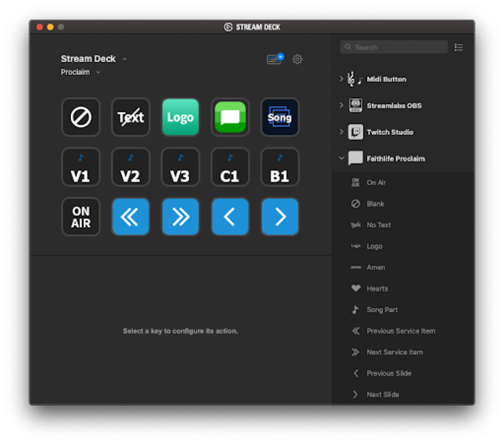Select the No Text action label

[379, 225]
